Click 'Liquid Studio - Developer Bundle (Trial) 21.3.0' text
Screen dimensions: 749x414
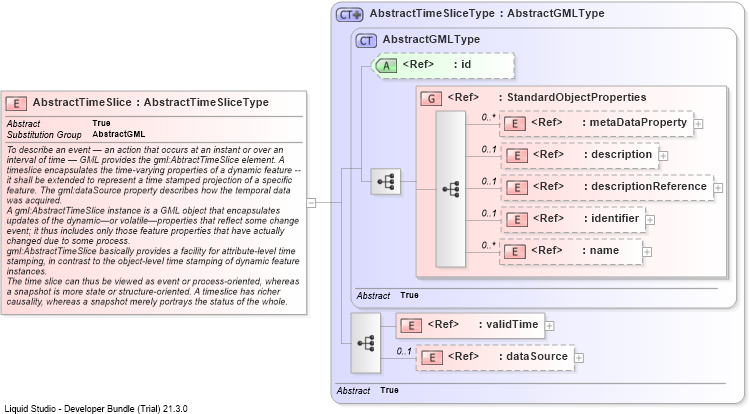click(x=96, y=409)
